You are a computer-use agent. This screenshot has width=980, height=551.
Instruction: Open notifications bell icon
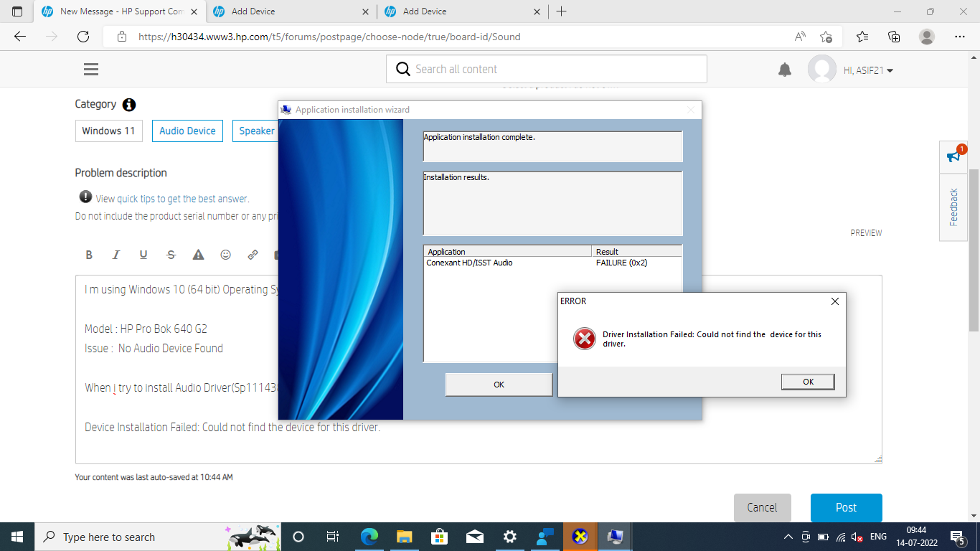(785, 70)
